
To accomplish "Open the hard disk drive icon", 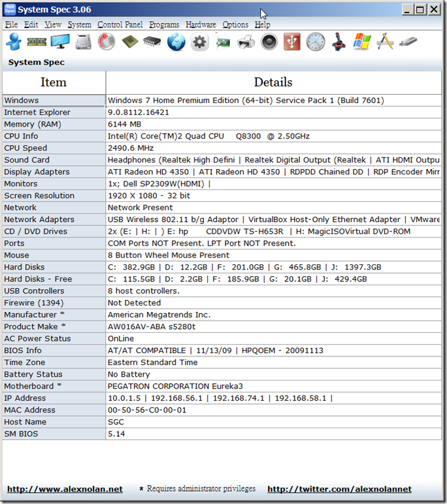I will click(x=84, y=42).
